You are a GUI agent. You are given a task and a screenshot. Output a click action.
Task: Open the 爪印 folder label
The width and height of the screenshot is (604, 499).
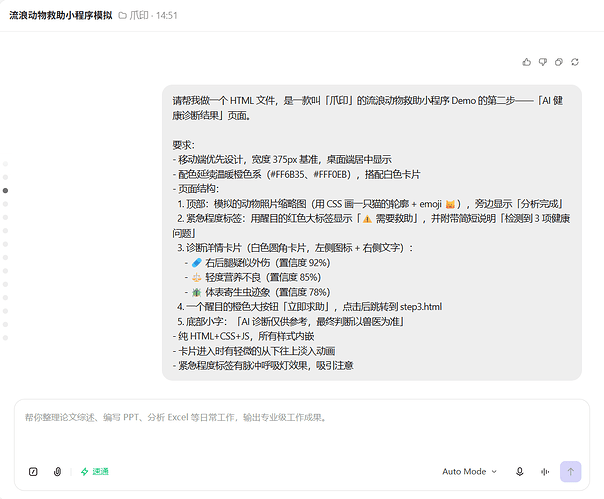point(134,15)
